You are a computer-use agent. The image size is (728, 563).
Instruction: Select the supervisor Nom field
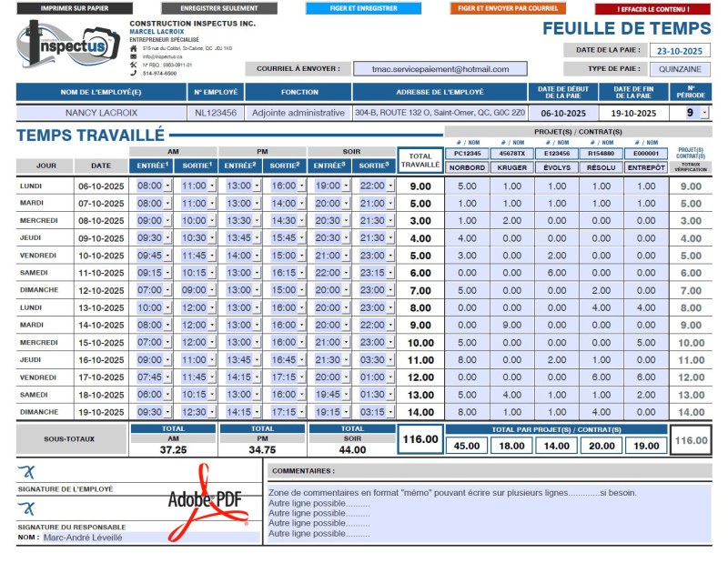(x=150, y=537)
